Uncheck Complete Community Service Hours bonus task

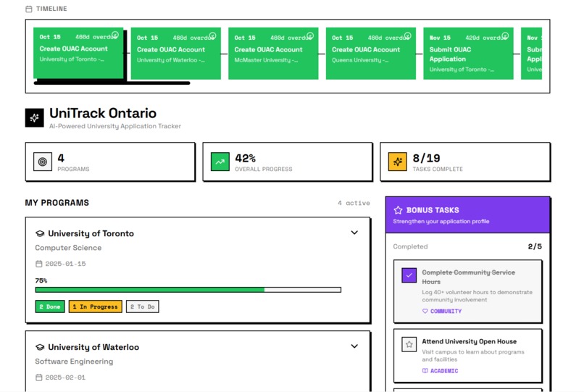point(409,275)
